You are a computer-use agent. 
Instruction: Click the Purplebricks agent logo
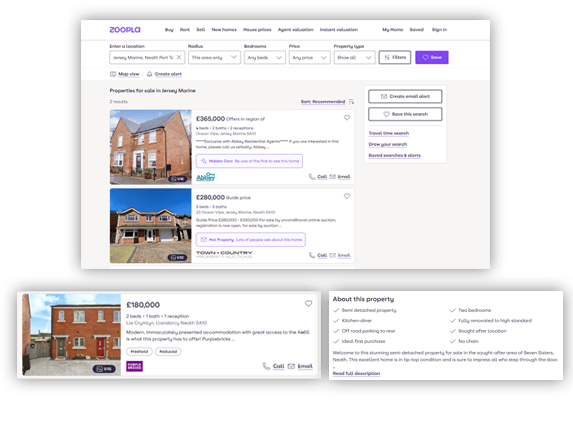coord(134,366)
